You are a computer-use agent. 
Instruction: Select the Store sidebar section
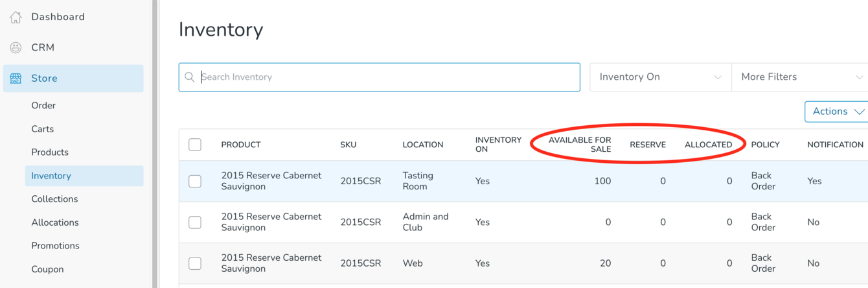point(73,78)
